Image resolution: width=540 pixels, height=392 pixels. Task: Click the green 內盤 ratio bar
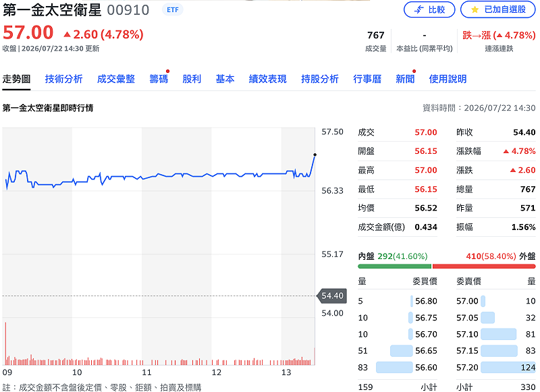point(395,266)
